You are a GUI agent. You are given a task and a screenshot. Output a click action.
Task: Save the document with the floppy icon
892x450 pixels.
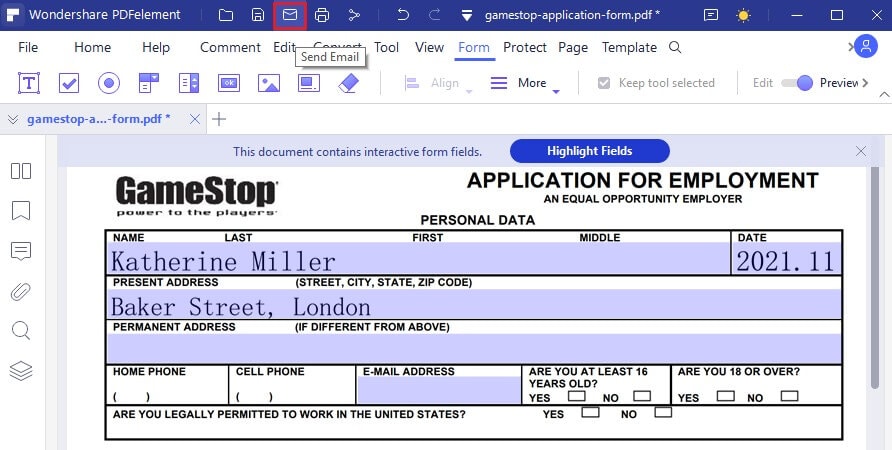[x=258, y=15]
